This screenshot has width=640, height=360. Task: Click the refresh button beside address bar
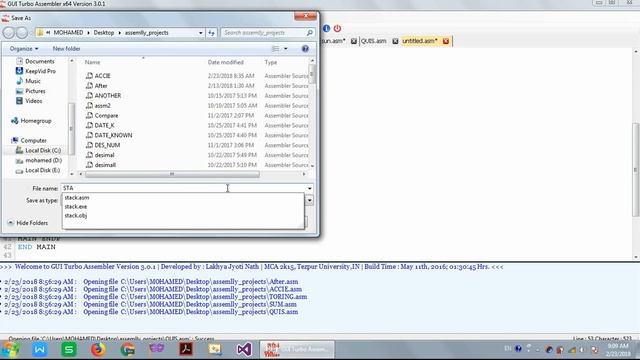pyautogui.click(x=211, y=33)
